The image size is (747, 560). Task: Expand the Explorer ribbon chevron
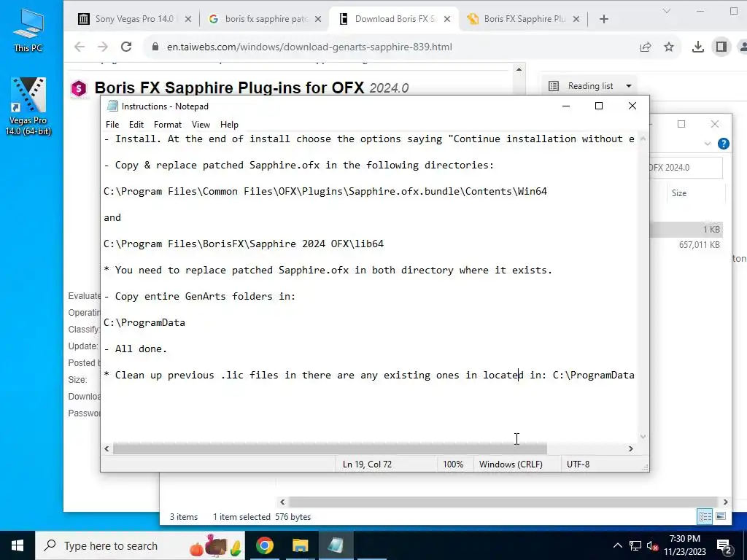(708, 144)
